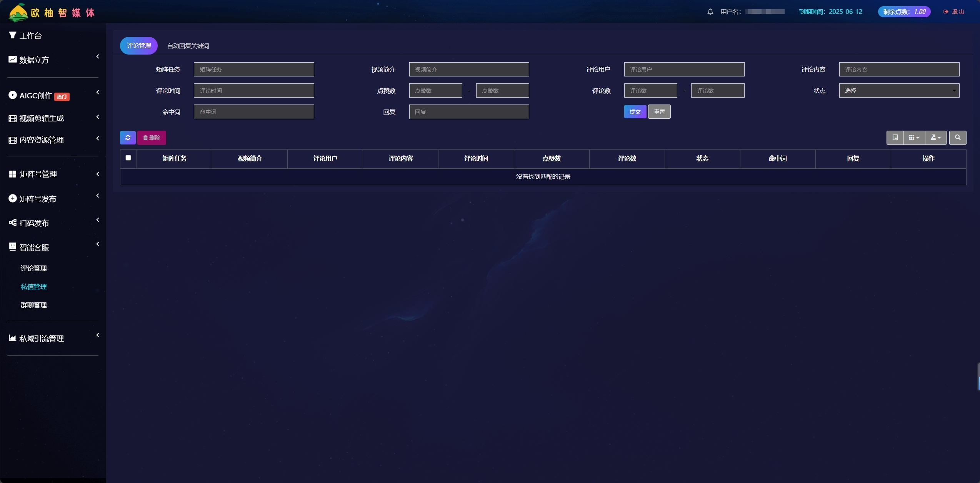Click the 操作 column header
The height and width of the screenshot is (483, 980).
[928, 159]
